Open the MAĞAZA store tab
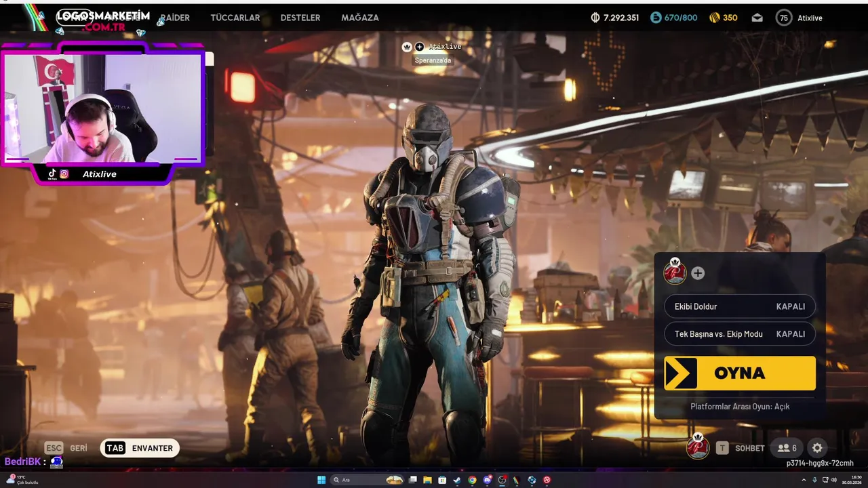The height and width of the screenshot is (488, 868). 360,18
